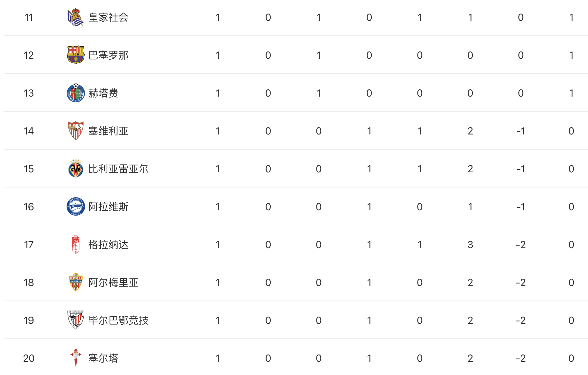
Task: Open team page for 皇家社会
Action: (108, 17)
